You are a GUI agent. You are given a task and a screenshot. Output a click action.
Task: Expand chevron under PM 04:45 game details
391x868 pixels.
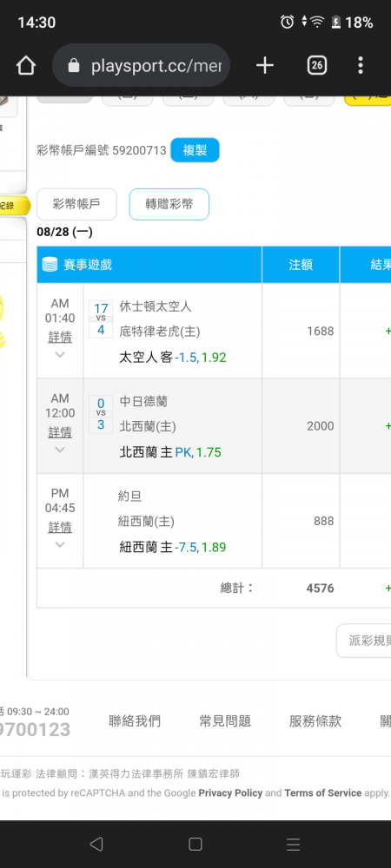[x=60, y=545]
